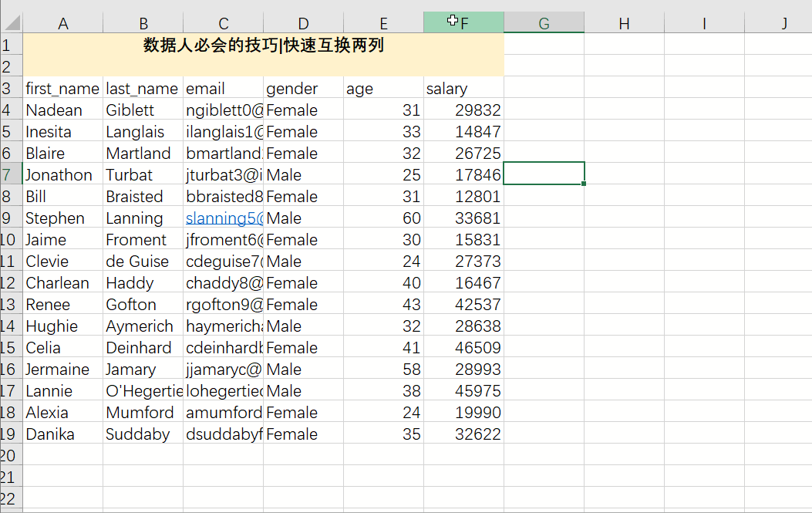The height and width of the screenshot is (513, 812).
Task: Select column B header
Action: tap(143, 23)
